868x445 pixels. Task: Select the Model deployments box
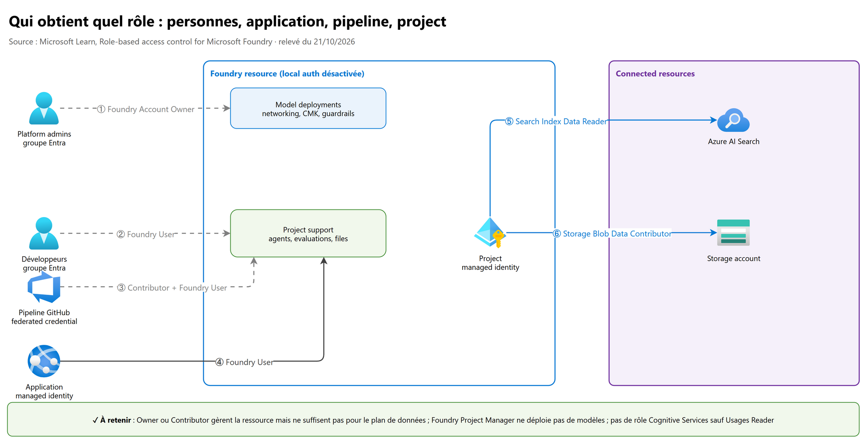(308, 108)
